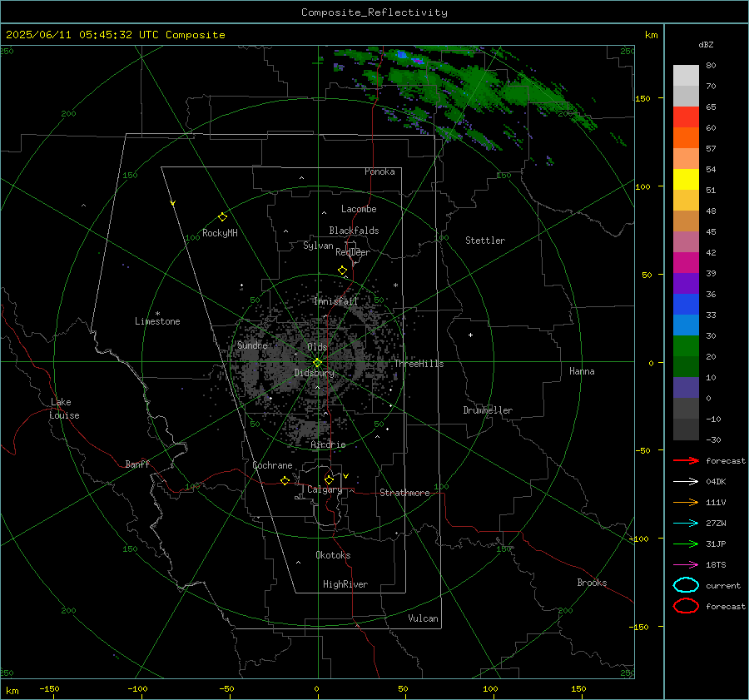Click the dBZ legend heading
The width and height of the screenshot is (749, 700).
706,45
